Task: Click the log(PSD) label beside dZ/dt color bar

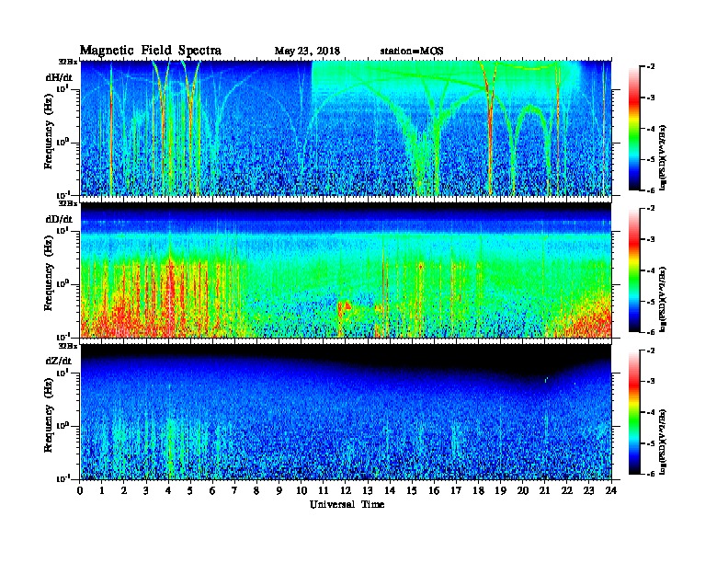Action: click(664, 442)
